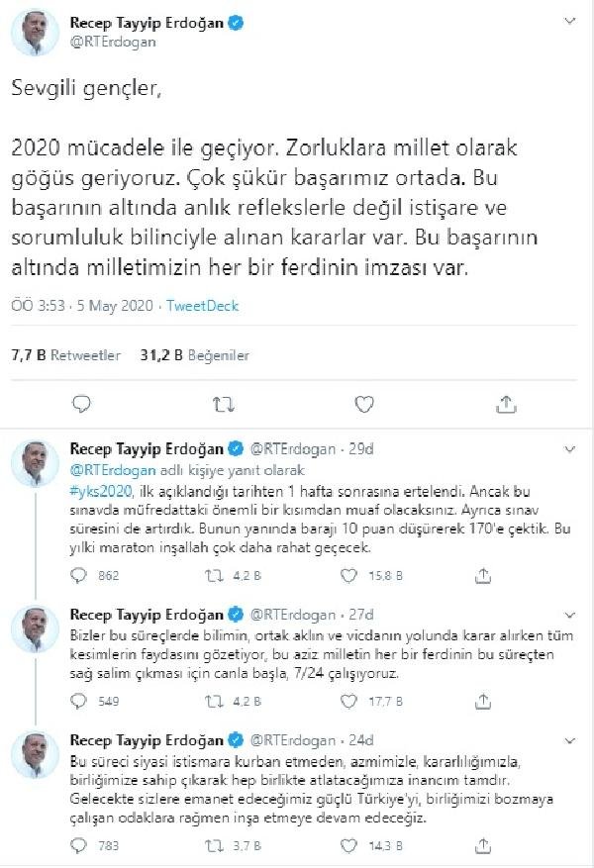The image size is (594, 868).
Task: Open the TweetDeck source link
Action: (x=202, y=306)
